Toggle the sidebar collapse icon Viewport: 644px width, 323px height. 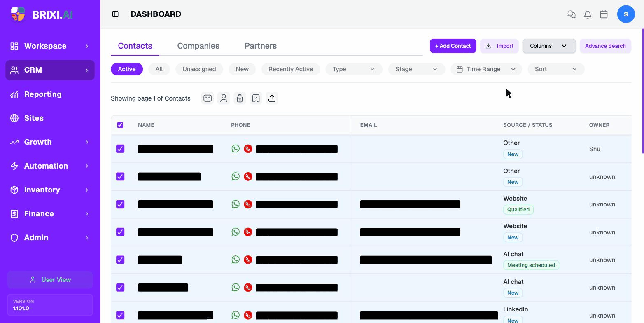[x=115, y=14]
